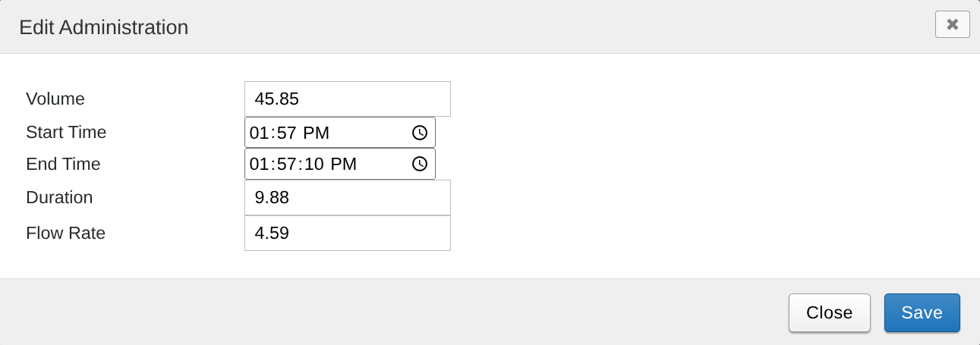This screenshot has height=345, width=980.
Task: Click the Duration label
Action: click(59, 197)
